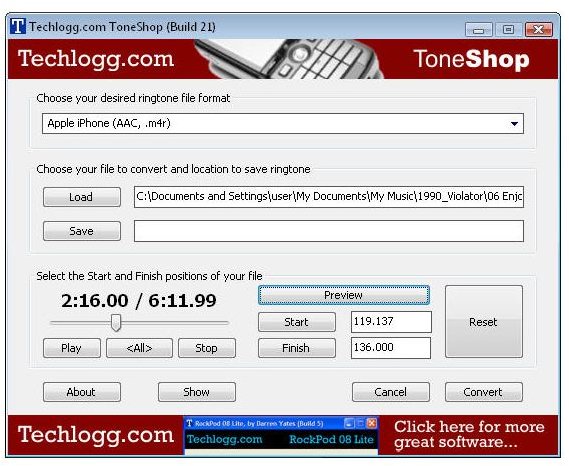
Task: Click the playback position slider thumb
Action: point(116,323)
